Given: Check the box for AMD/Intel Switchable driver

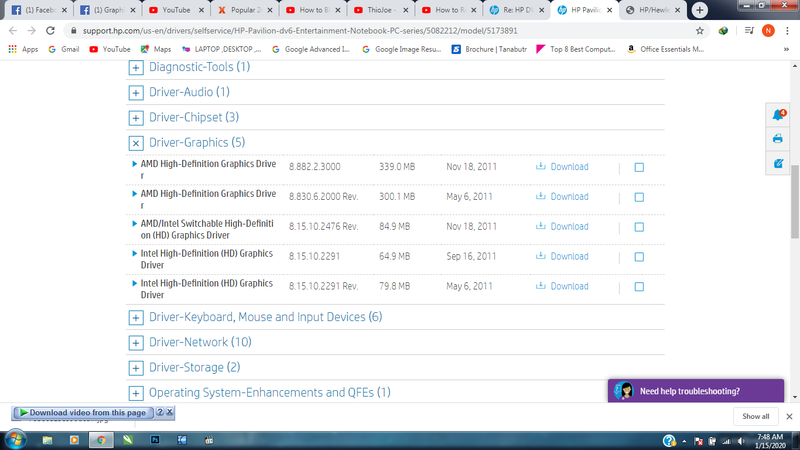Looking at the screenshot, I should click(x=639, y=227).
